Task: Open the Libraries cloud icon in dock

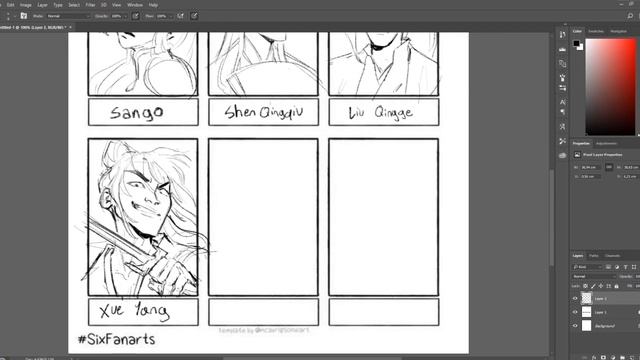Action: click(x=562, y=155)
